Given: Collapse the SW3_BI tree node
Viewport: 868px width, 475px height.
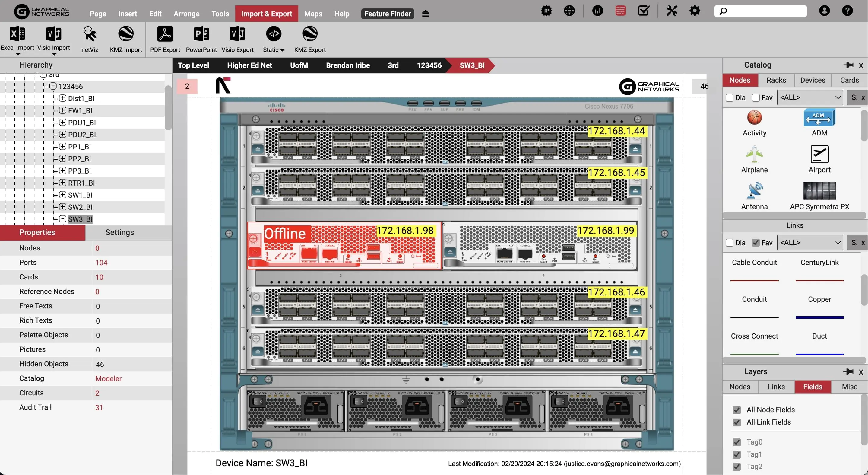Looking at the screenshot, I should 63,219.
